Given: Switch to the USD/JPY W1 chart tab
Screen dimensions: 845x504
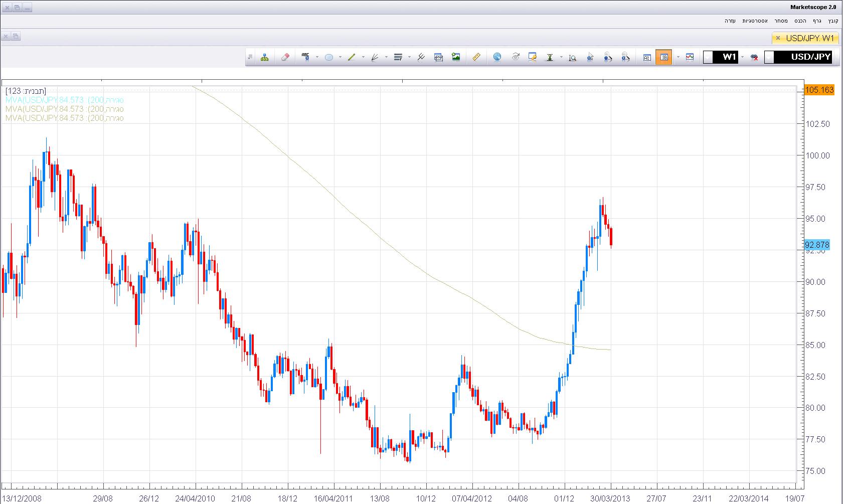Looking at the screenshot, I should click(810, 38).
